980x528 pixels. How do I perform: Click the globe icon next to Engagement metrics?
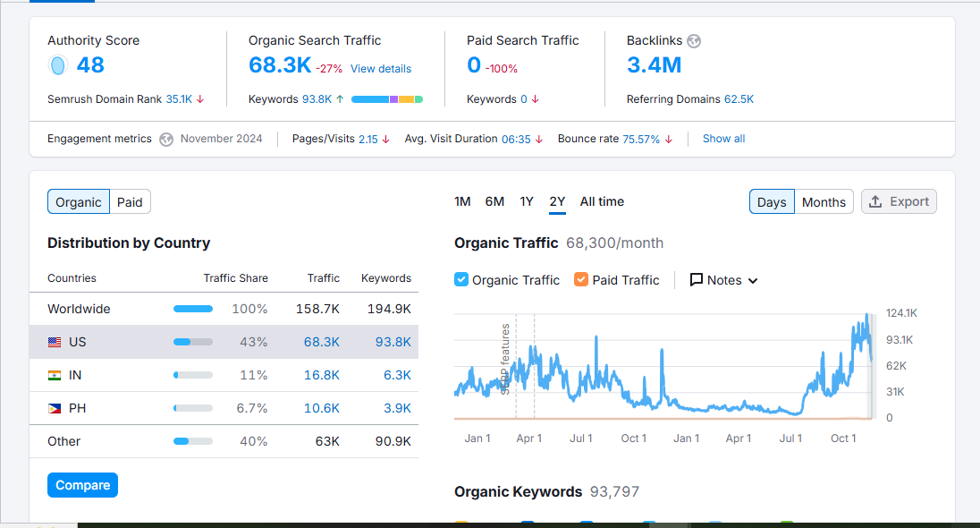point(166,140)
